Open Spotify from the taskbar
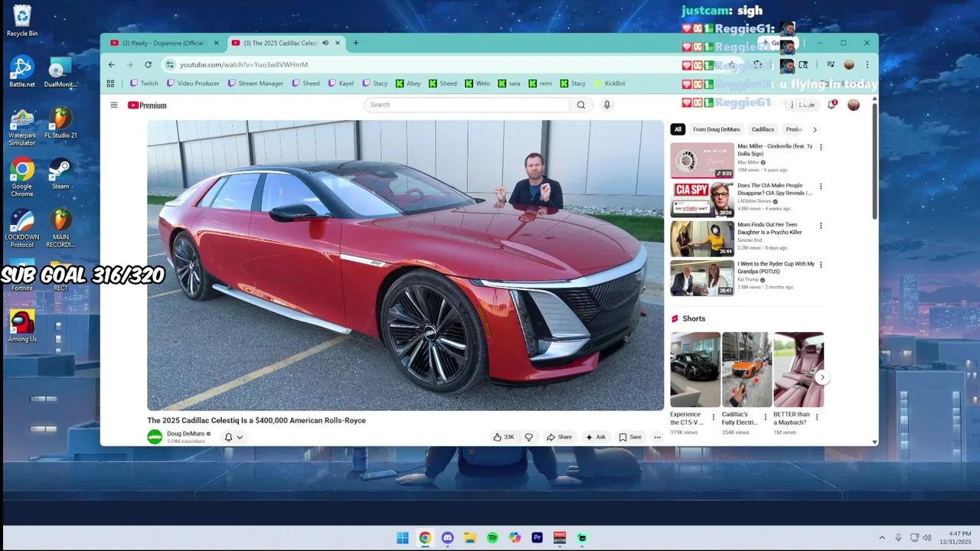 (x=492, y=538)
